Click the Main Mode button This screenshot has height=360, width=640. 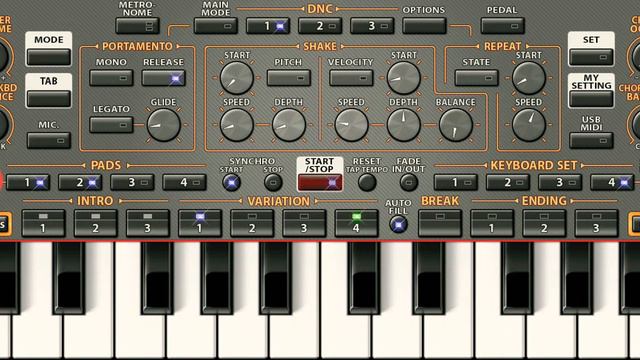coord(216,26)
